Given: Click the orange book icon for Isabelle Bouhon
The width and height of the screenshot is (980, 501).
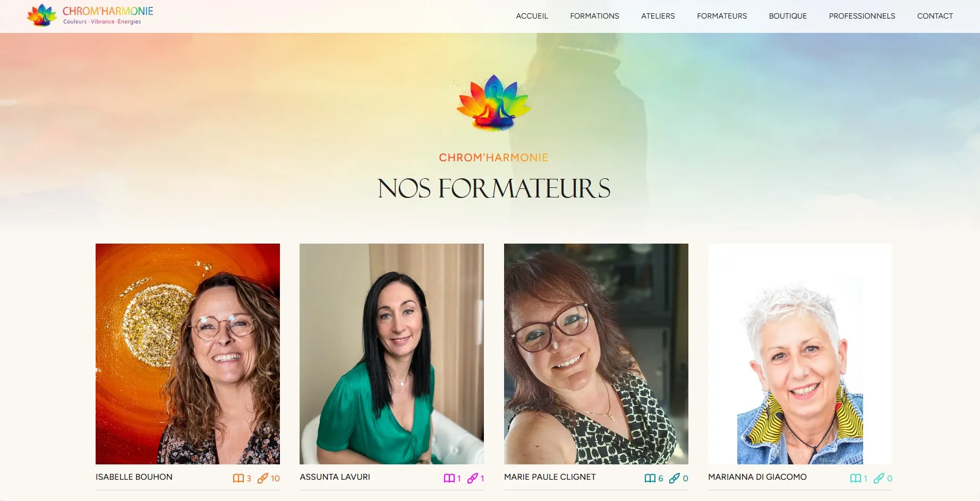Looking at the screenshot, I should click(x=238, y=478).
